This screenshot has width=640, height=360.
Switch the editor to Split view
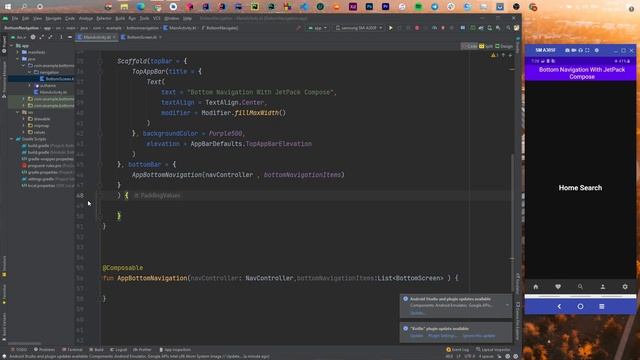click(x=486, y=46)
